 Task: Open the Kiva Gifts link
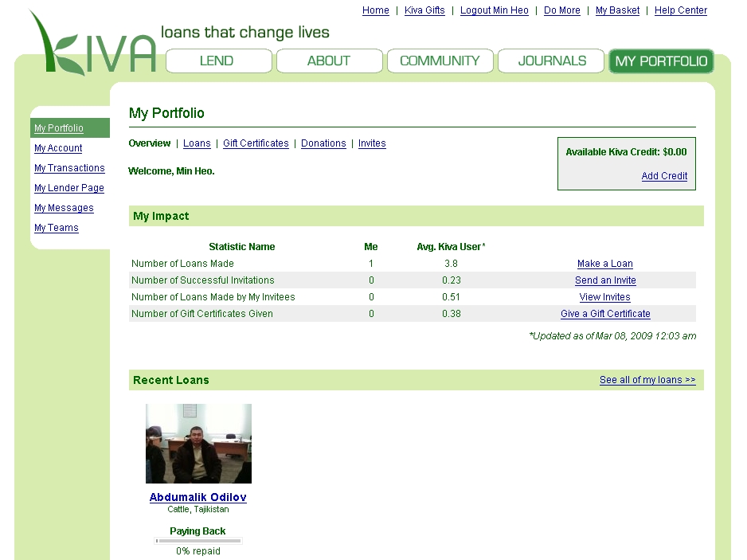tap(424, 10)
